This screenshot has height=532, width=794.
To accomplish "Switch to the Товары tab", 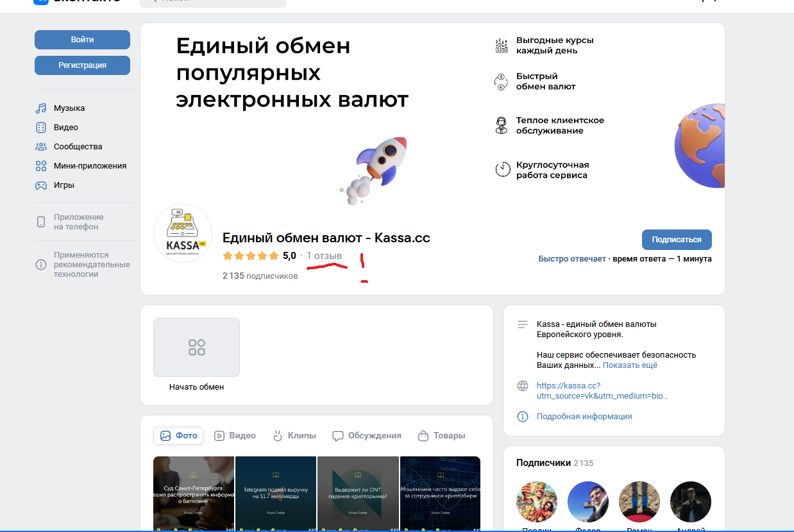I will [441, 436].
